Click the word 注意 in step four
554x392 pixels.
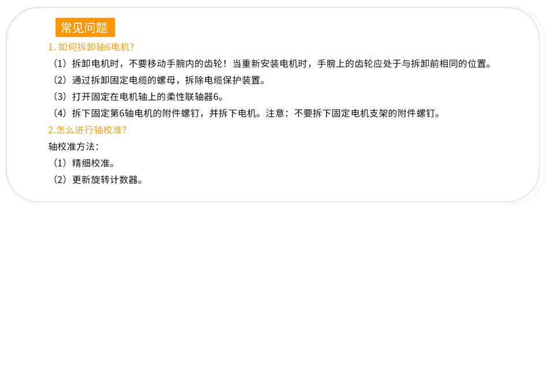click(275, 114)
